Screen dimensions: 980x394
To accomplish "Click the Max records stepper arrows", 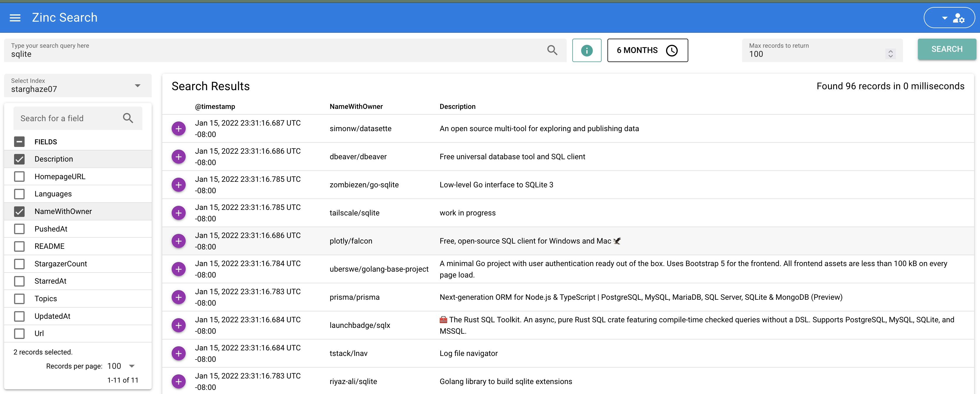I will [x=890, y=54].
